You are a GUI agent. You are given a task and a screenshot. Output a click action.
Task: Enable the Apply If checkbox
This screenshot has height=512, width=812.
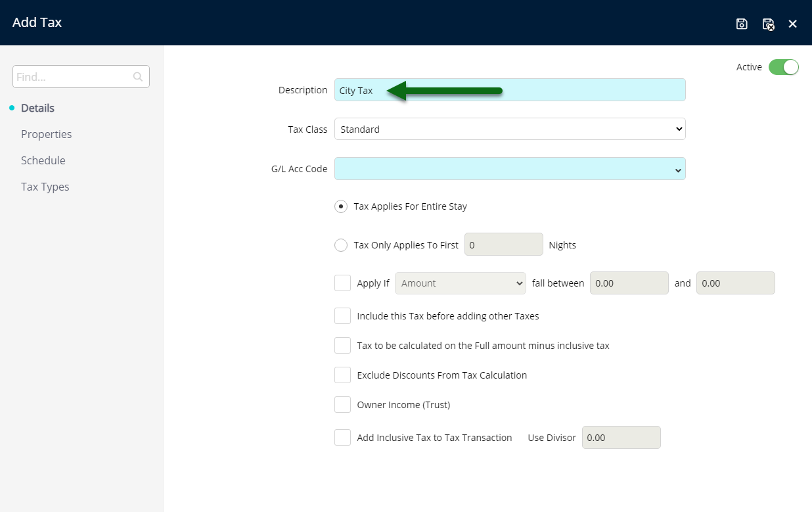pos(342,283)
